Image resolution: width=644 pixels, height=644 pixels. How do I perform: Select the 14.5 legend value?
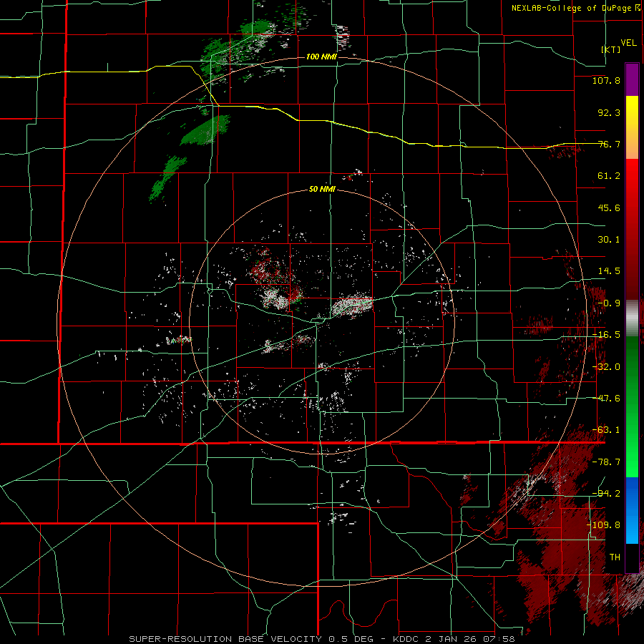point(609,271)
